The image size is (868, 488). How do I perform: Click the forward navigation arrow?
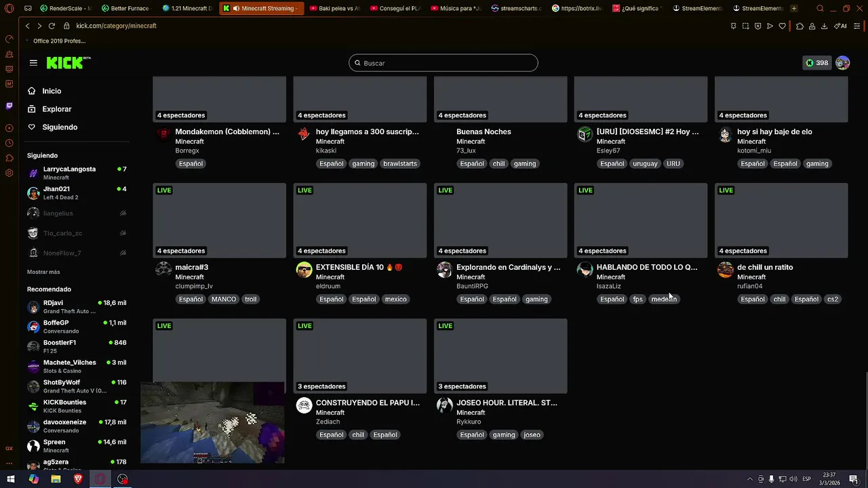pos(39,26)
